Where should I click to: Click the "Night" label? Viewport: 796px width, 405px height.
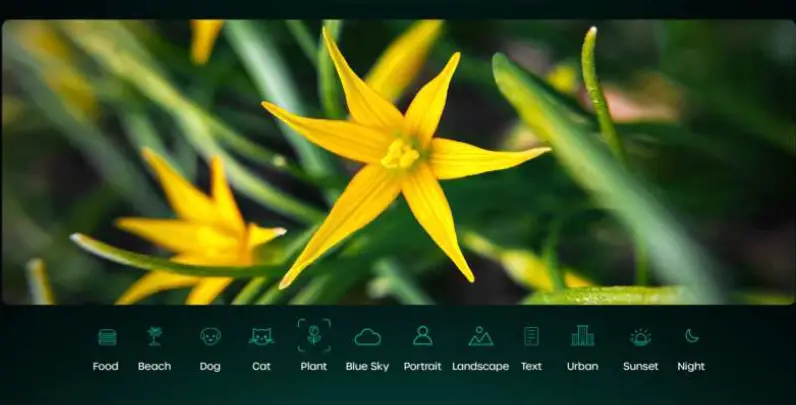[x=691, y=367]
